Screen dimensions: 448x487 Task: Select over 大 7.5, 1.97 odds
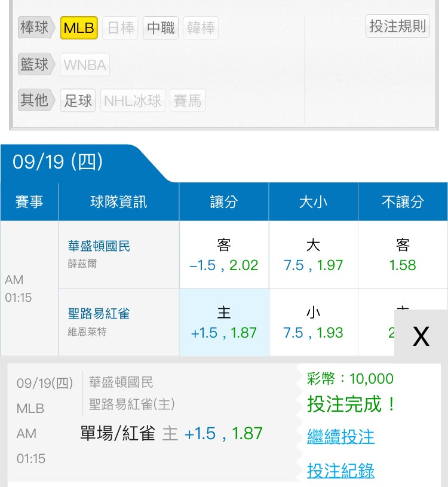point(313,255)
